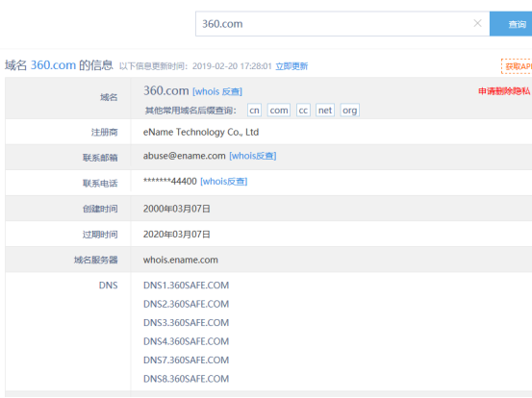The height and width of the screenshot is (398, 532).
Task: Click the 立即更新 update link
Action: pyautogui.click(x=291, y=66)
